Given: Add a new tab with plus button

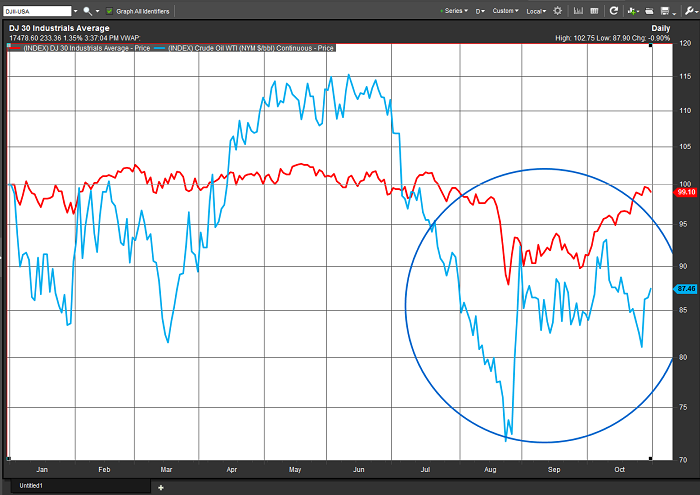Looking at the screenshot, I should [161, 486].
